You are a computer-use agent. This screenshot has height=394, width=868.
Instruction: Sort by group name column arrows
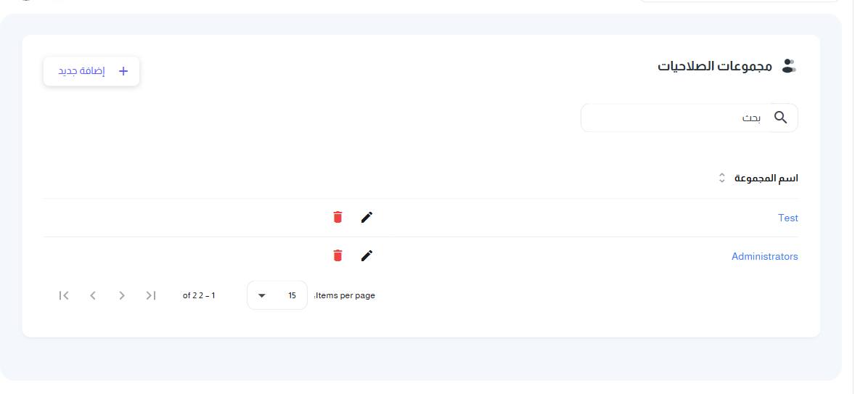click(x=722, y=178)
